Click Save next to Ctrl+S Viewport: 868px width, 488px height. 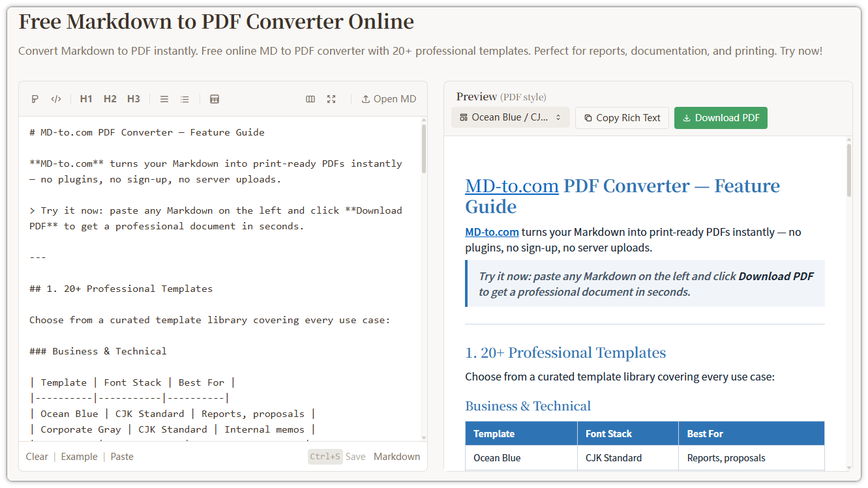(355, 457)
